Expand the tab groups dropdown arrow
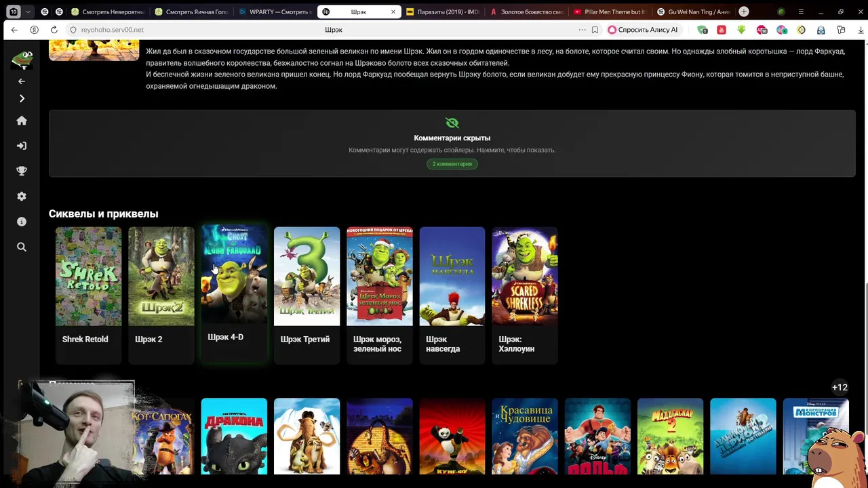This screenshot has width=868, height=488. coord(28,12)
